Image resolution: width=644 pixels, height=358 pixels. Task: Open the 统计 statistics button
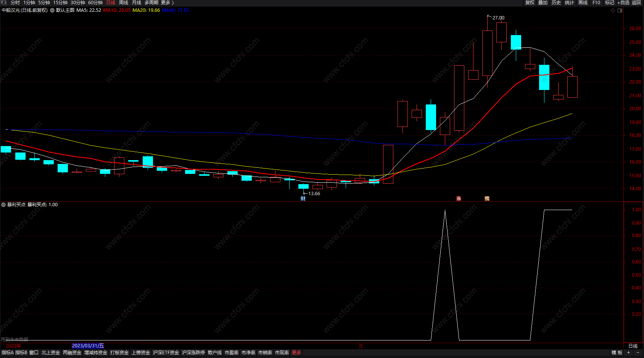pos(569,3)
